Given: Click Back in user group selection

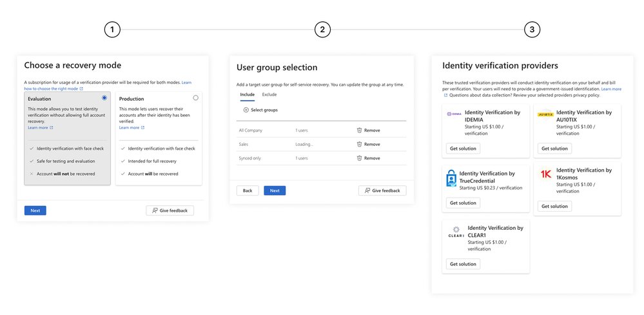Looking at the screenshot, I should (248, 191).
